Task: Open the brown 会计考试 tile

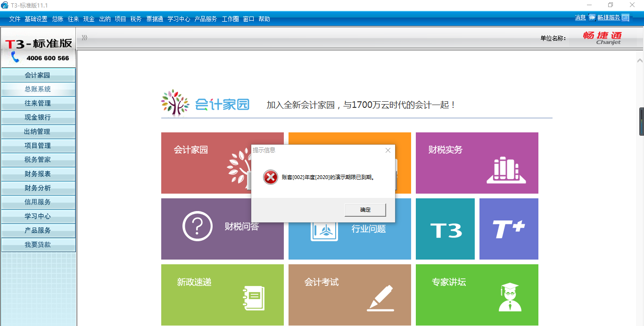Action: [x=350, y=295]
